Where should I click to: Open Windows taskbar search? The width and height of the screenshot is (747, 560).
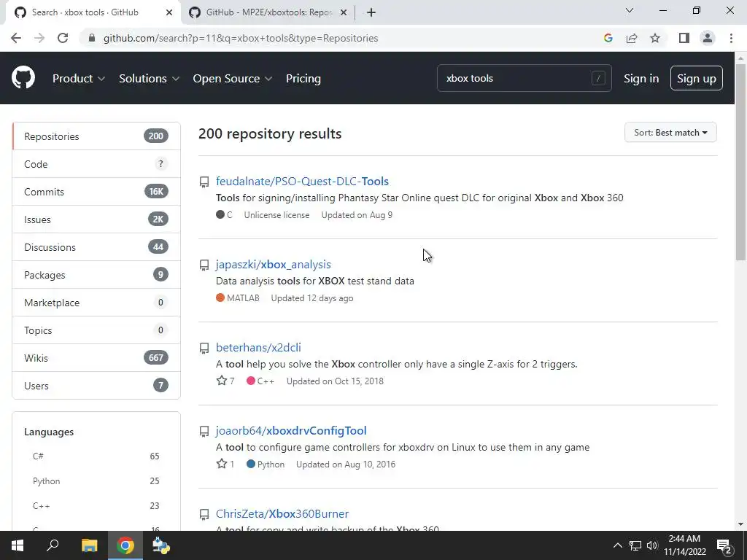(x=53, y=545)
